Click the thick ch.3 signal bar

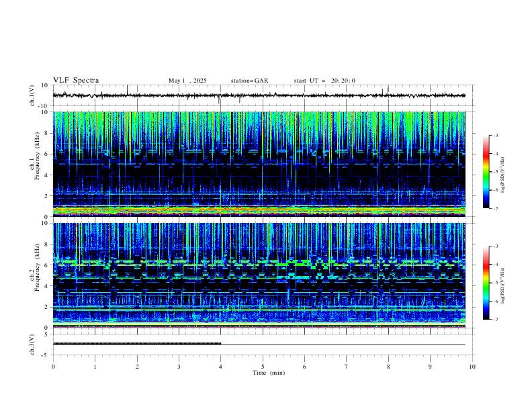(x=137, y=344)
